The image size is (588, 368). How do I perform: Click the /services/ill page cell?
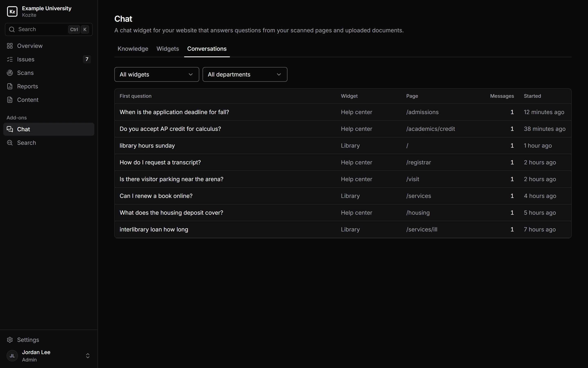422,230
